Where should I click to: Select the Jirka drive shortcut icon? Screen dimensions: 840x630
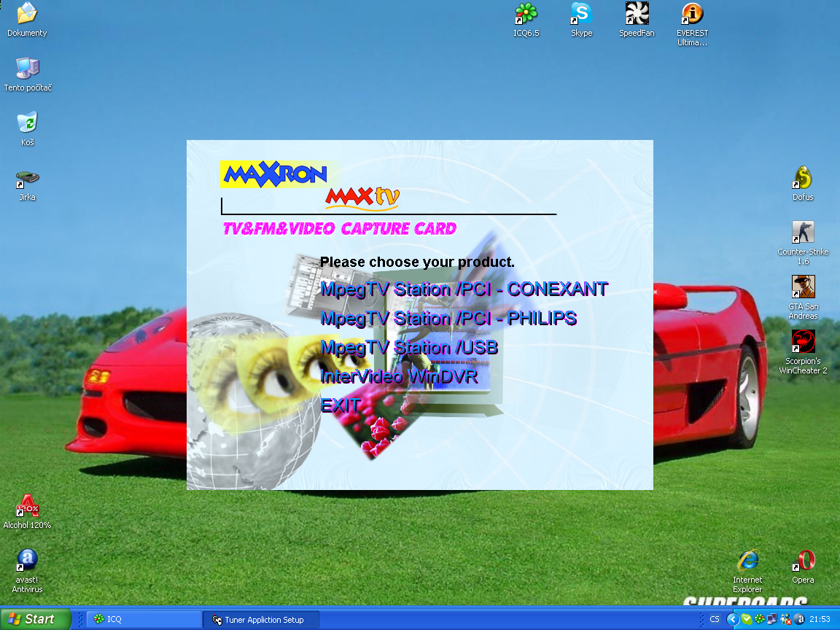27,184
